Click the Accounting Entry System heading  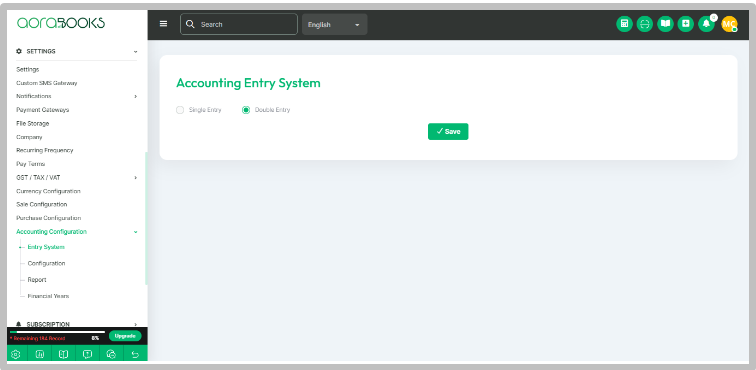point(248,83)
